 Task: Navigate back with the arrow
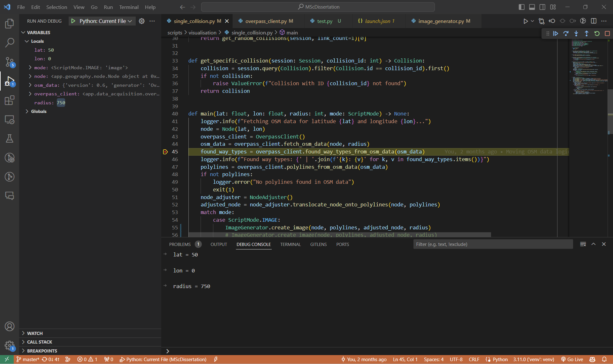(x=182, y=7)
